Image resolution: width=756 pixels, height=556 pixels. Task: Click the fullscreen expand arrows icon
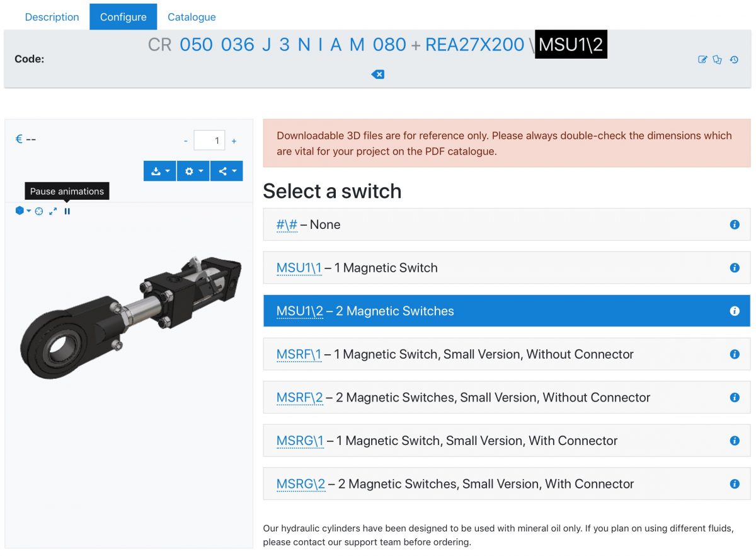[53, 211]
